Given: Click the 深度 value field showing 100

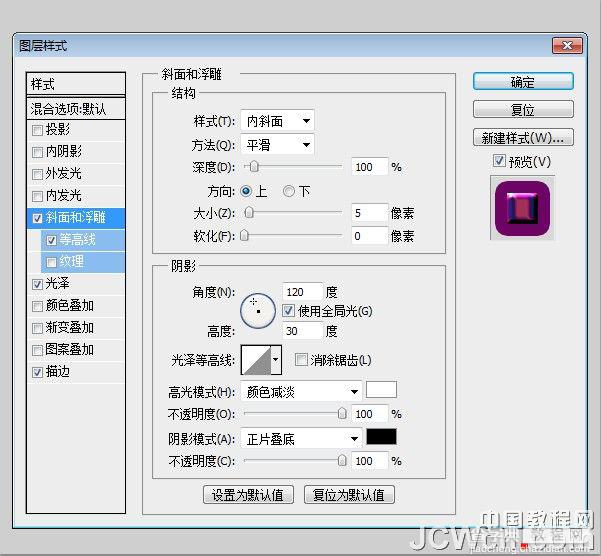Looking at the screenshot, I should click(x=369, y=167).
